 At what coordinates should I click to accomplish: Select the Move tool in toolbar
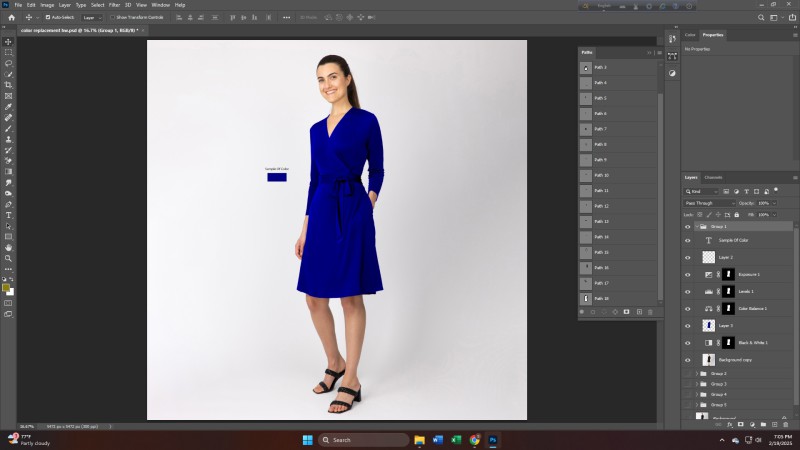click(x=8, y=41)
